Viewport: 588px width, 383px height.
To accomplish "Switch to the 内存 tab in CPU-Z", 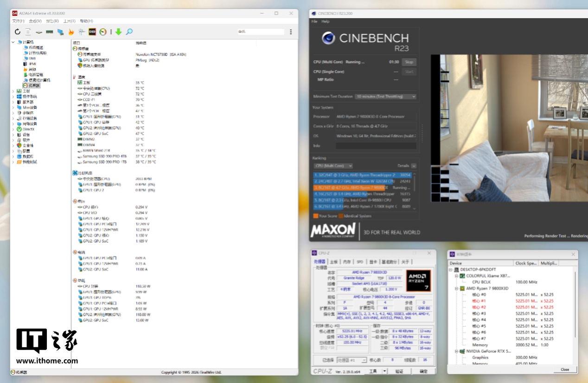I will pyautogui.click(x=347, y=262).
